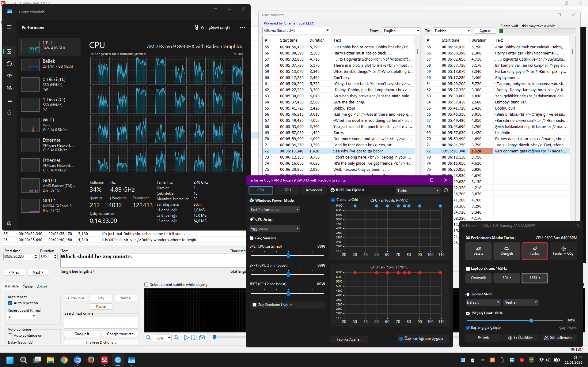Open the Adjust tab in Subtitle Edit

tap(42, 287)
